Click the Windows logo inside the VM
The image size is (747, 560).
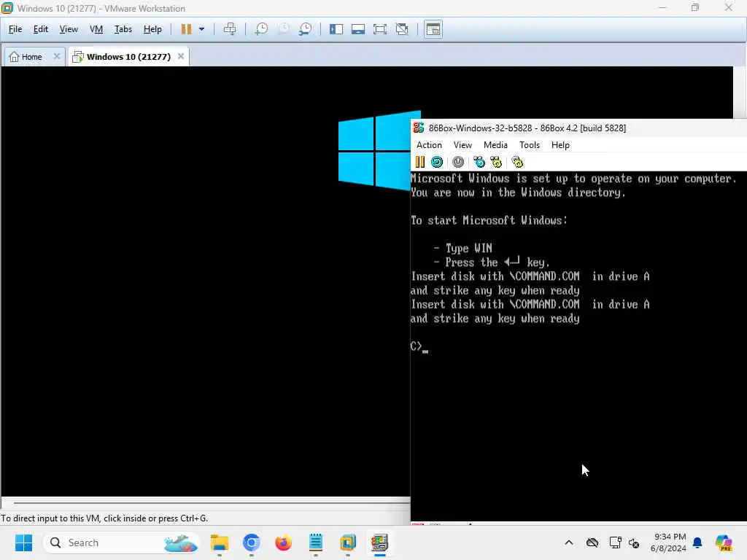coord(374,150)
